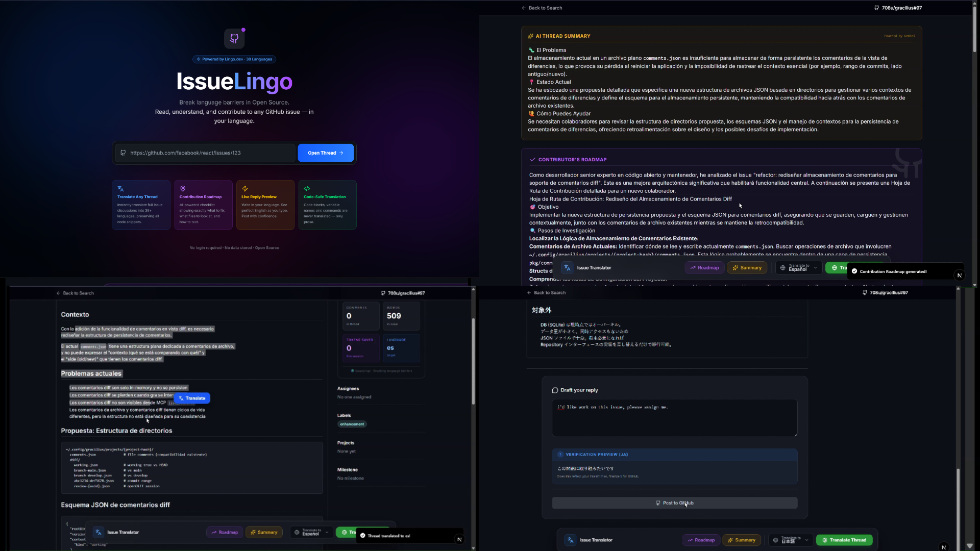Click the Contribution Roadmap card pin icon
The width and height of the screenshot is (980, 551).
point(183,189)
